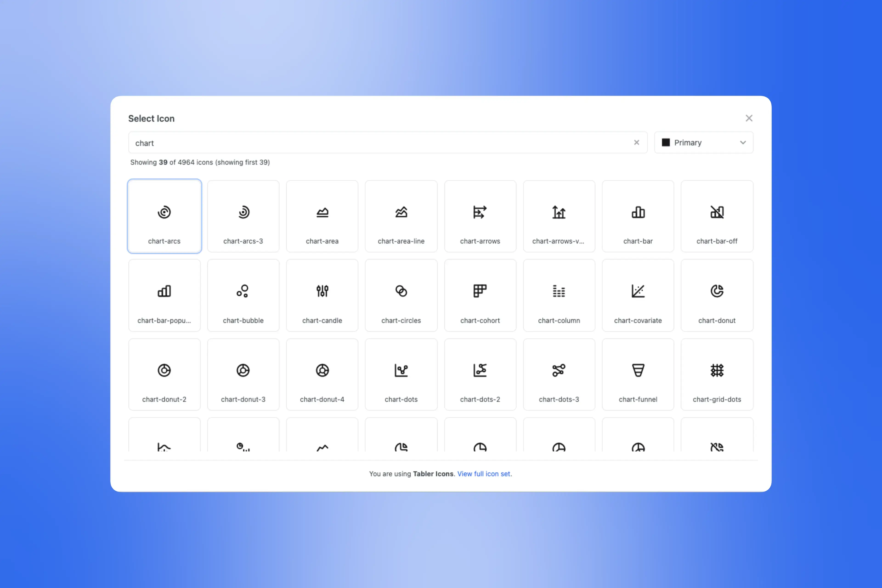Choose the chart-grid-dots icon
This screenshot has height=588, width=882.
(x=717, y=374)
